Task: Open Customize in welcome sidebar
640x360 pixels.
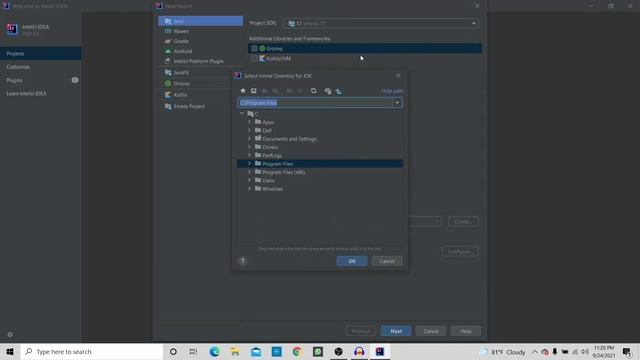Action: coord(41,67)
